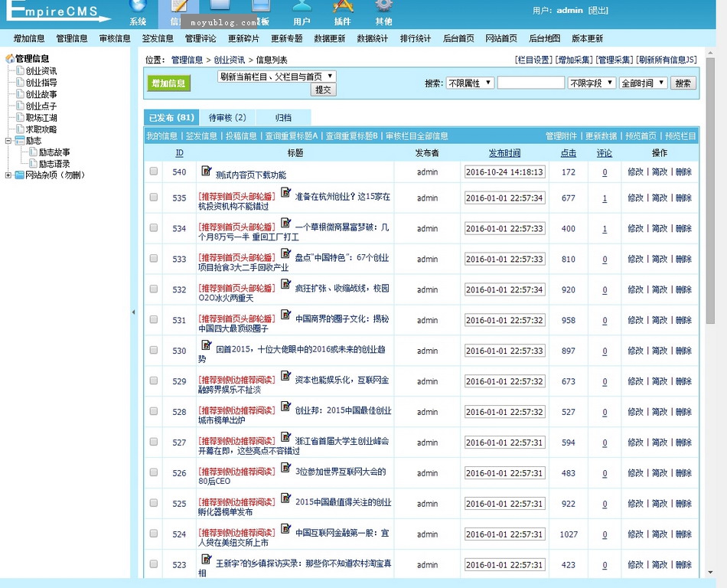The image size is (727, 588).
Task: Click the edit icon in row 530
Action: pos(207,345)
